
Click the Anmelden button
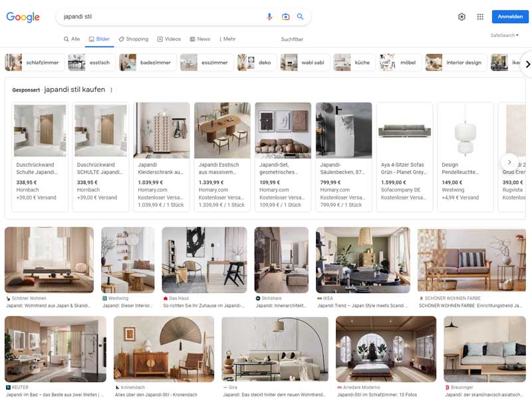[x=510, y=17]
